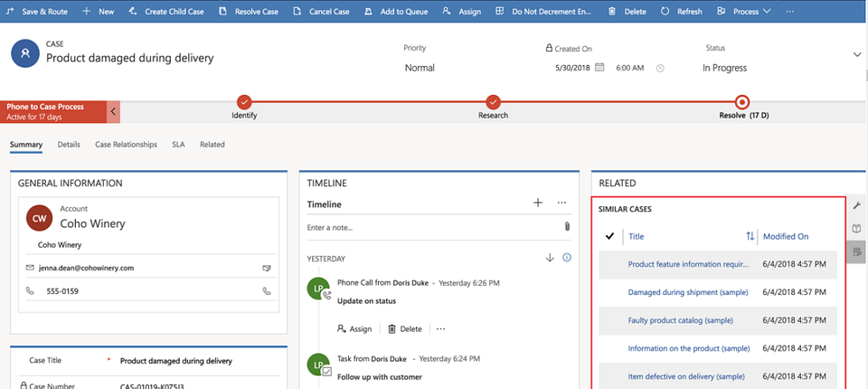Click the New record plus icon

pyautogui.click(x=87, y=11)
